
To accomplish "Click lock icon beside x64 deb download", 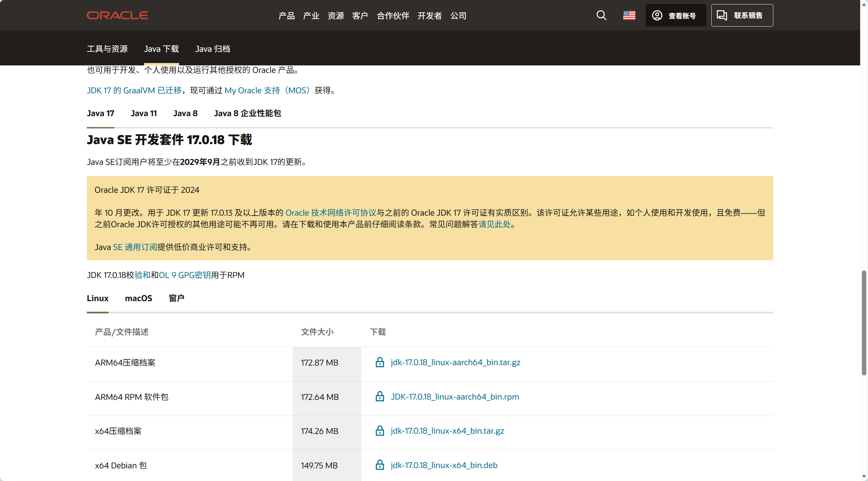I will coord(380,465).
